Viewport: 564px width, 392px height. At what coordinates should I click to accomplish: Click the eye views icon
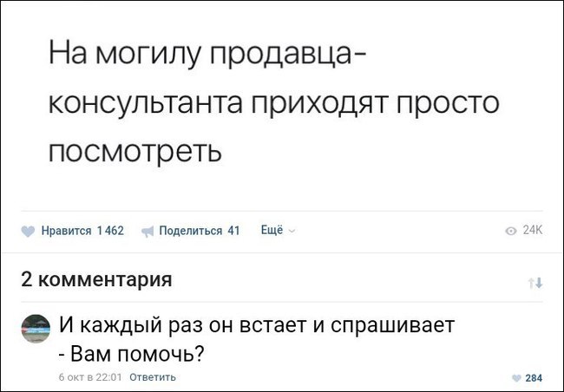[511, 232]
